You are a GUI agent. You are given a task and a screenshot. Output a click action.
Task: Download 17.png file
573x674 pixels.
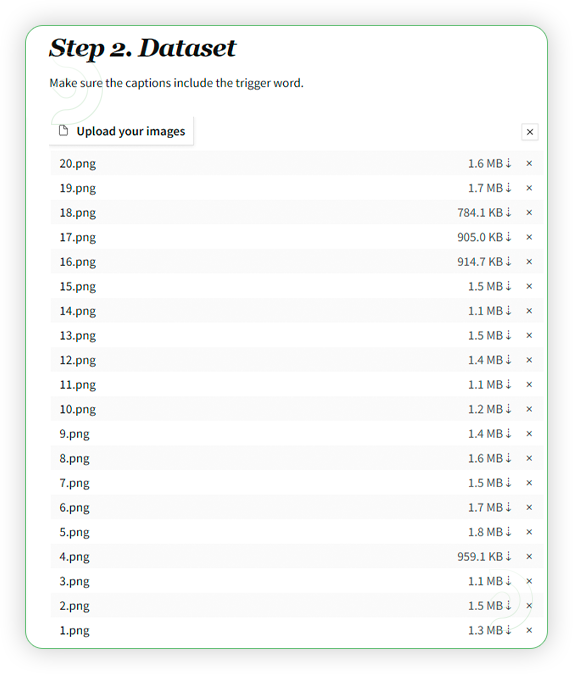point(509,237)
